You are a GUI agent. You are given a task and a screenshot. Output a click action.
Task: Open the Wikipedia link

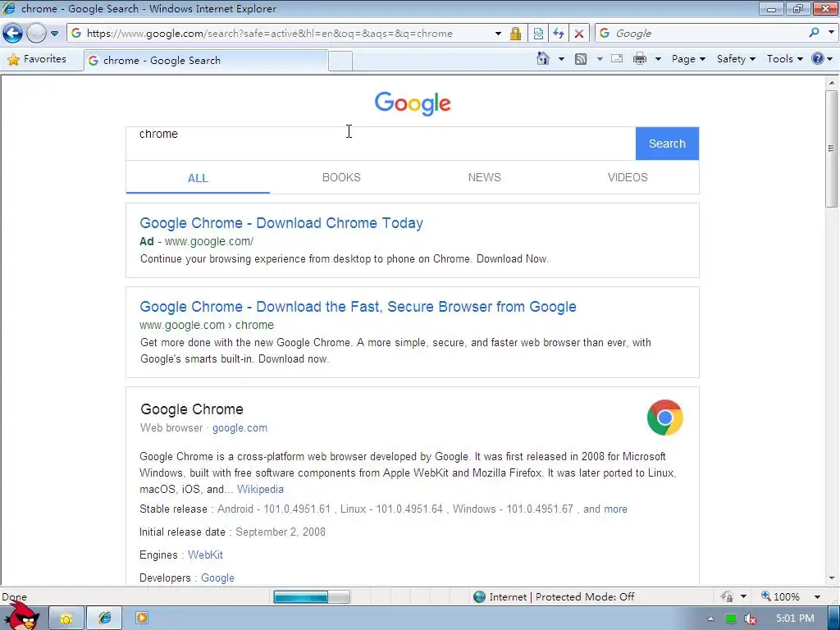click(x=260, y=489)
